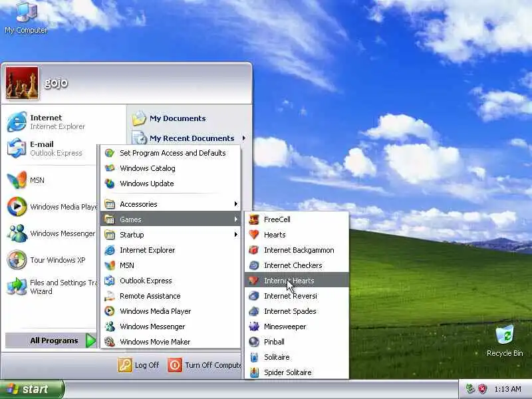Open My Computer desktop icon
This screenshot has height=399, width=532.
pos(26,18)
